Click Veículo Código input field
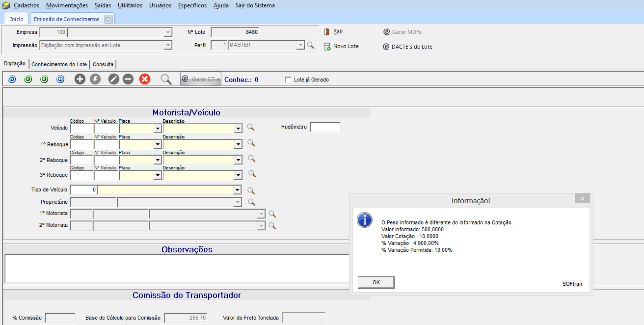The width and height of the screenshot is (644, 325). pyautogui.click(x=81, y=129)
